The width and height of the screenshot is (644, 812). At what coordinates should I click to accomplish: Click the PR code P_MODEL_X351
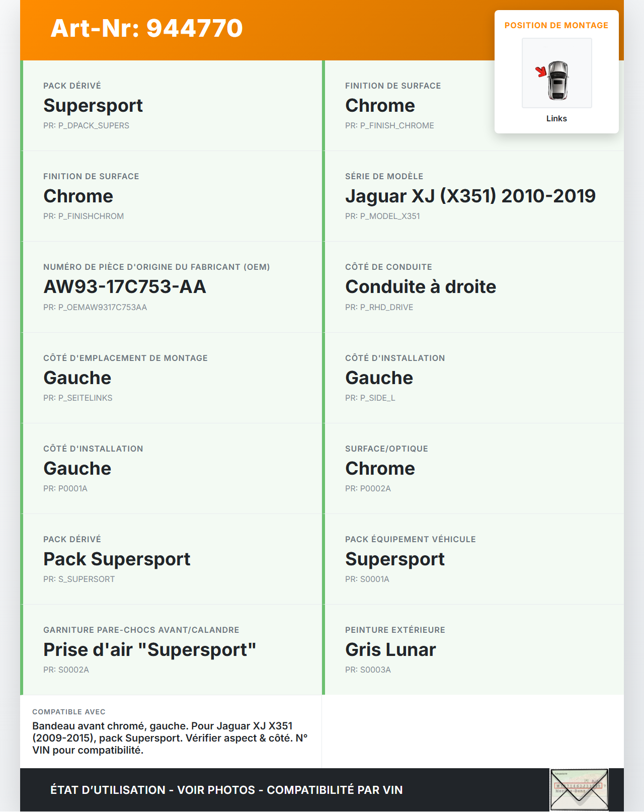coord(382,216)
